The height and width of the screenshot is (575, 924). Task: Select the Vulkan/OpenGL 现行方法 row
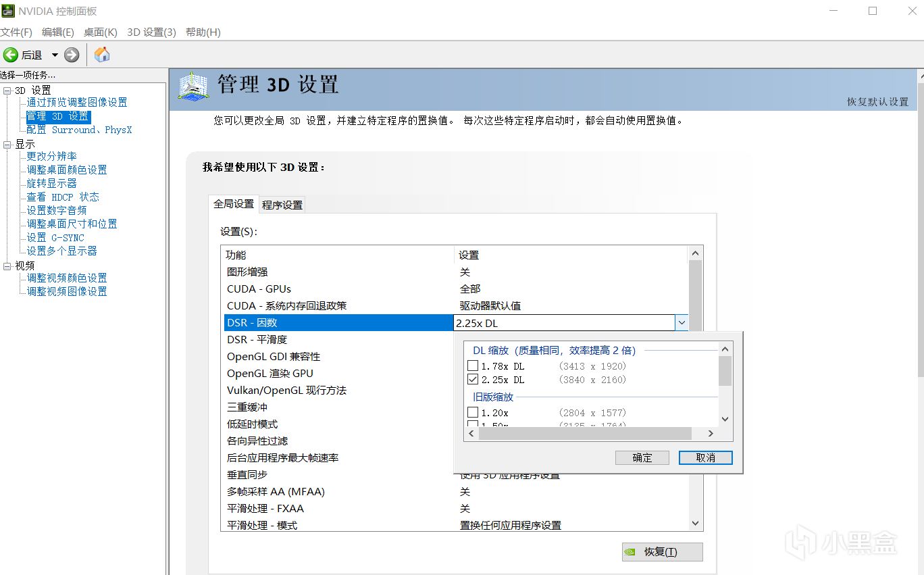[338, 390]
